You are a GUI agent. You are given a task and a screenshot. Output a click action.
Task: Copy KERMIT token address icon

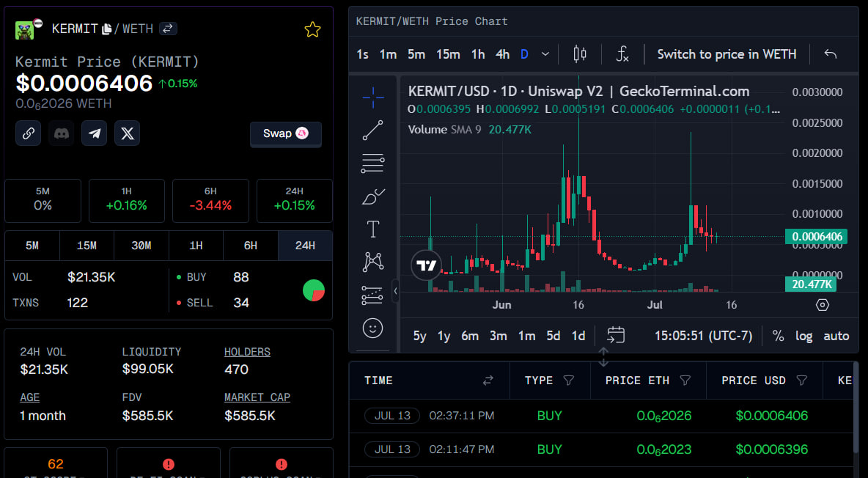tap(107, 29)
